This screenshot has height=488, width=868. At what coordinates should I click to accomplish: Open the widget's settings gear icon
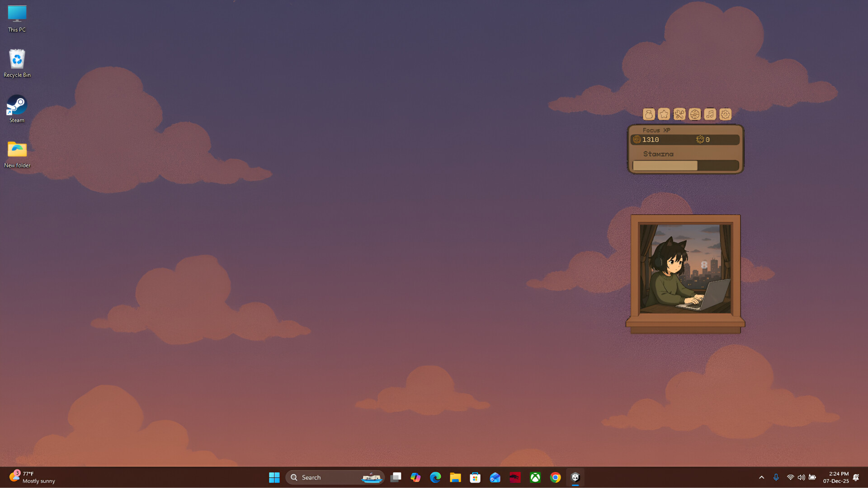coord(725,114)
